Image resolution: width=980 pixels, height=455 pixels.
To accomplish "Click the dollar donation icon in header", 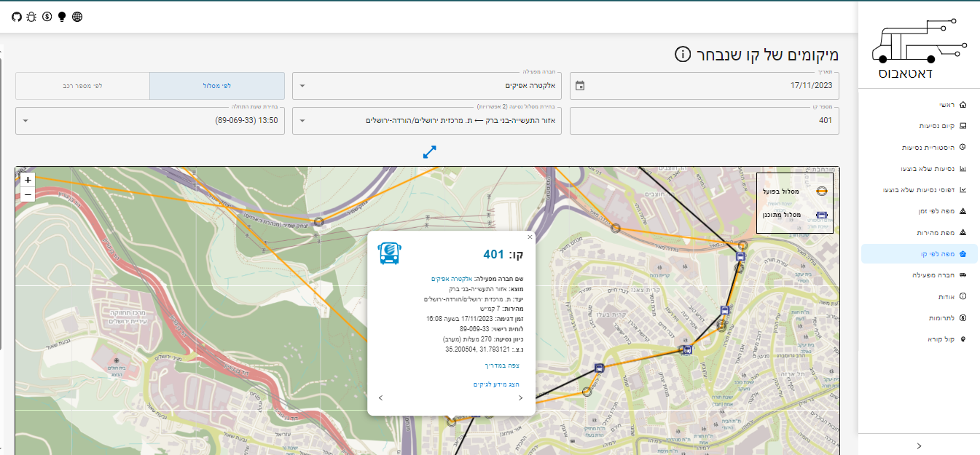I will click(x=47, y=16).
